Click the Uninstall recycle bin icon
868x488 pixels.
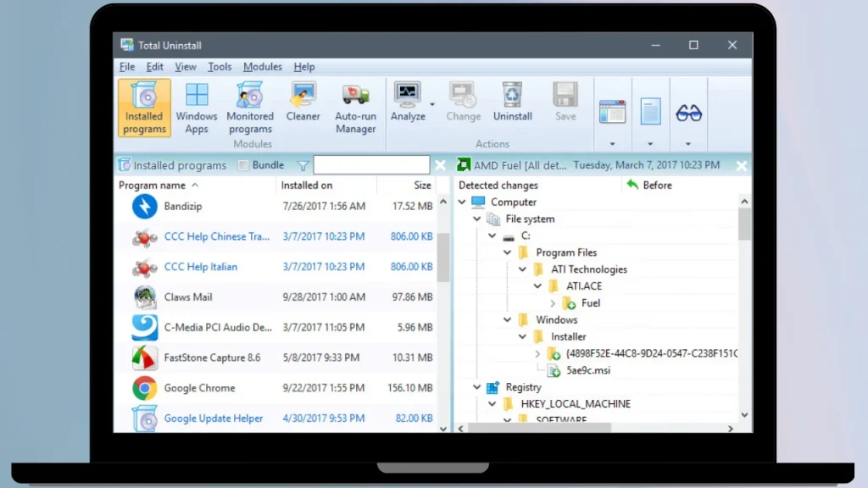[x=512, y=95]
